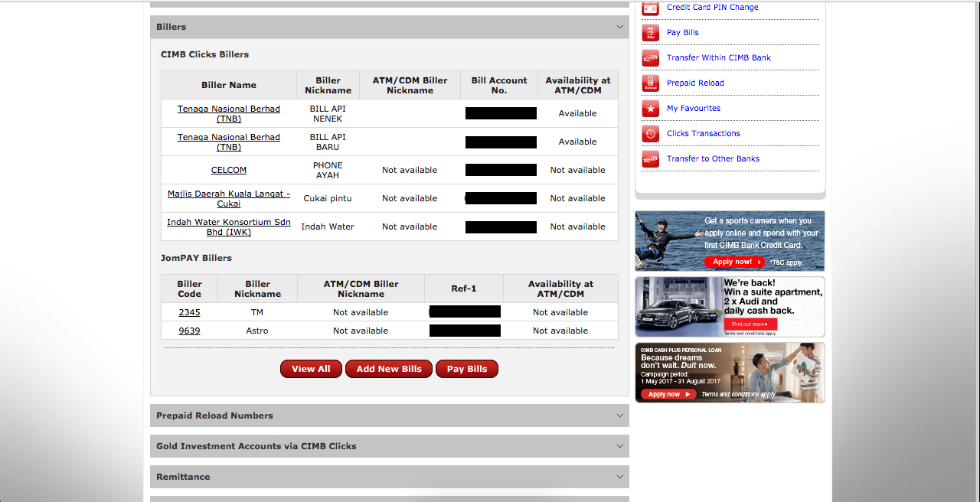This screenshot has height=502, width=980.
Task: Open JomPAY biller code 2345
Action: pos(189,312)
